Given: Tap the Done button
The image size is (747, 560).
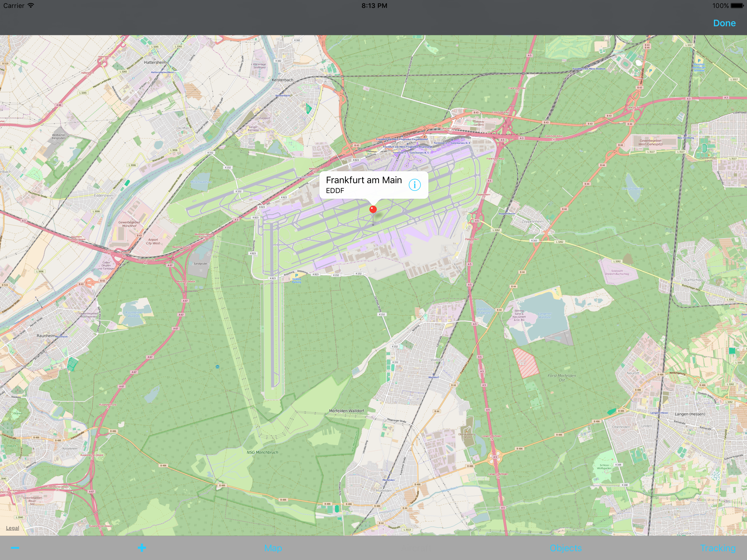Looking at the screenshot, I should click(x=724, y=23).
